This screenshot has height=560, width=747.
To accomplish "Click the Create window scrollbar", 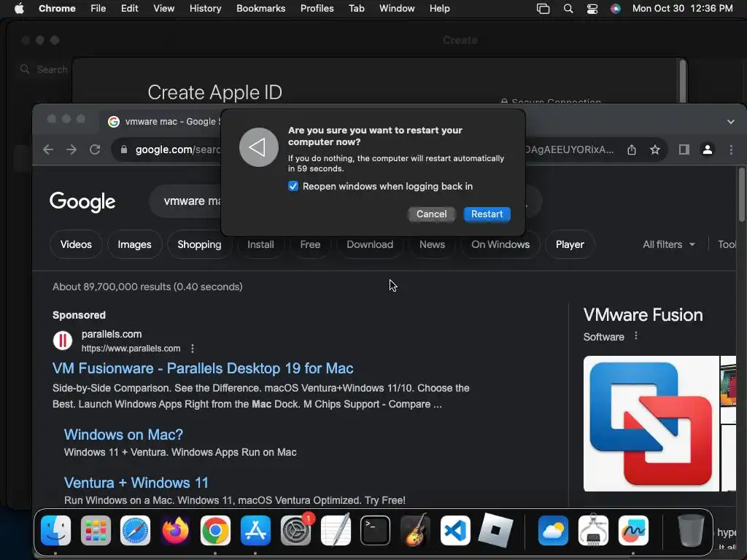I will 683,81.
